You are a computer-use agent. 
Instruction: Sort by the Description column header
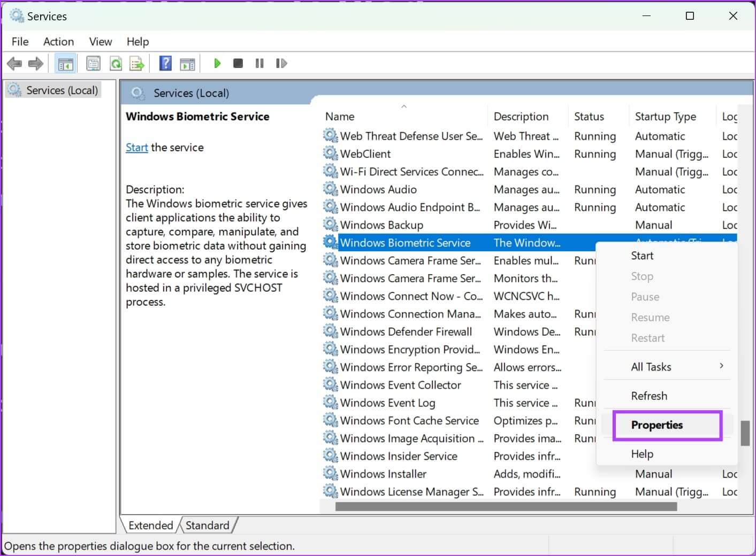point(527,116)
